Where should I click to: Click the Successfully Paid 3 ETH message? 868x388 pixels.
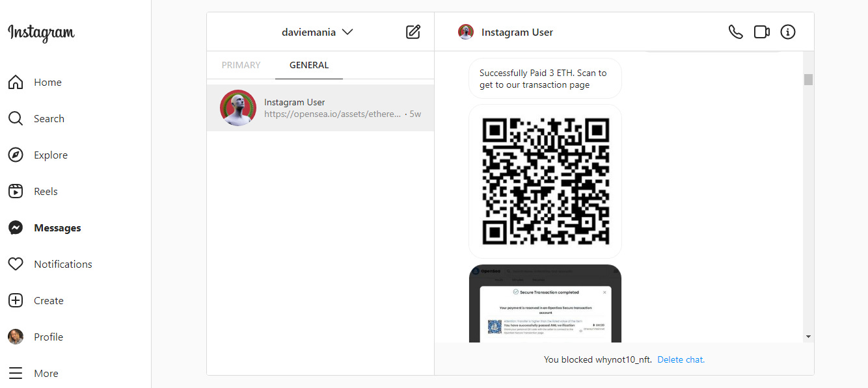click(x=545, y=79)
